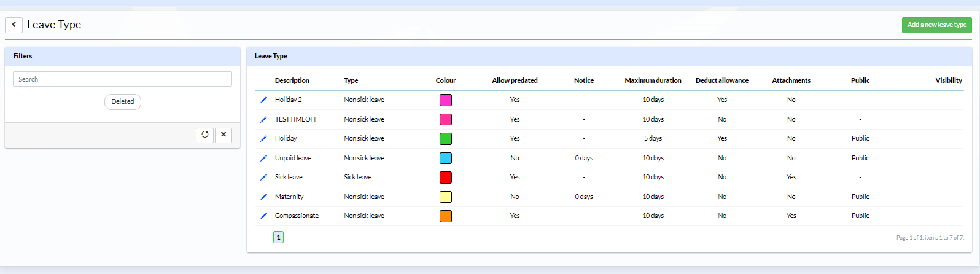Click the Search filter field
Screen dimensions: 980x274
(x=122, y=79)
